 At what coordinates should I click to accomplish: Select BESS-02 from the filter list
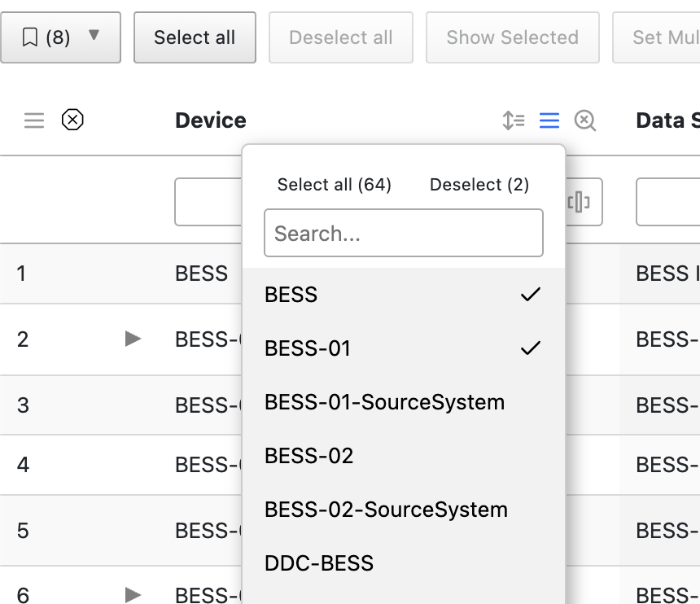(x=309, y=456)
